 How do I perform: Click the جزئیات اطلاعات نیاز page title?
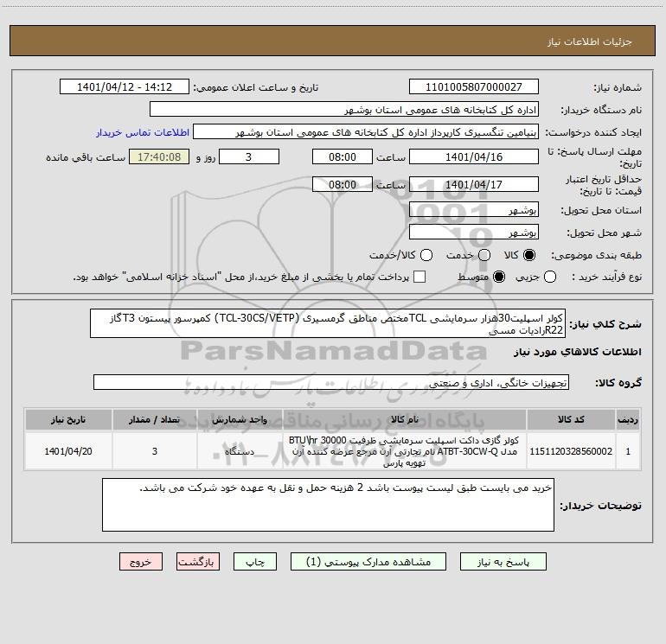click(590, 41)
